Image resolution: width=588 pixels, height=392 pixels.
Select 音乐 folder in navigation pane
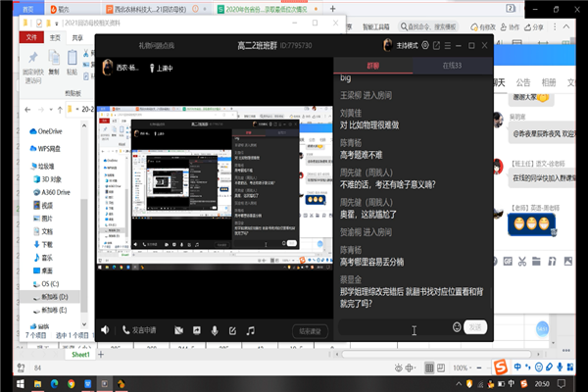pos(43,258)
